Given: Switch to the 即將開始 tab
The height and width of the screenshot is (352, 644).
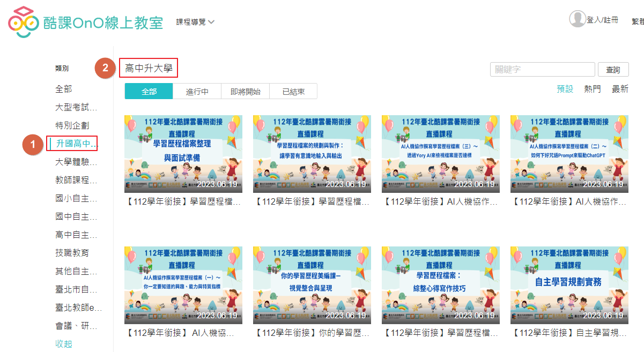Looking at the screenshot, I should (246, 92).
